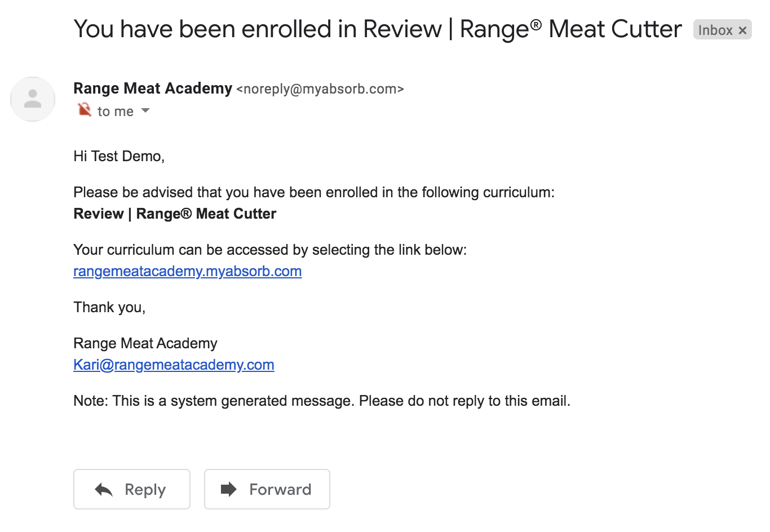770x532 pixels.
Task: Click the "Your curriculum can be accessed" sentence
Action: pos(270,250)
